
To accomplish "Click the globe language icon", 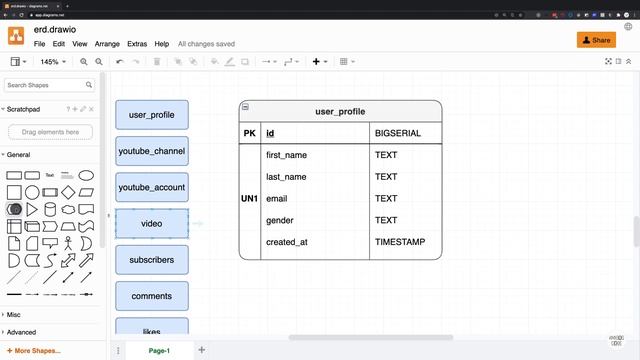I will click(x=628, y=27).
